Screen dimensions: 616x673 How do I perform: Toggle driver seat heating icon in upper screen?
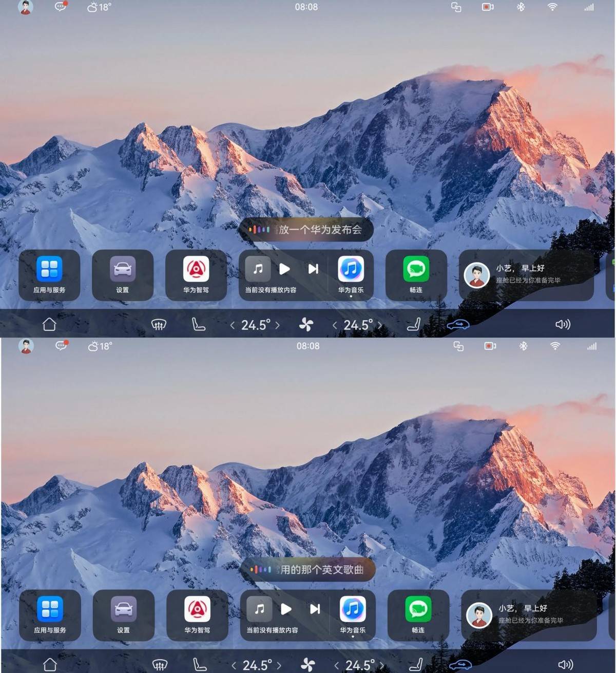coord(198,324)
